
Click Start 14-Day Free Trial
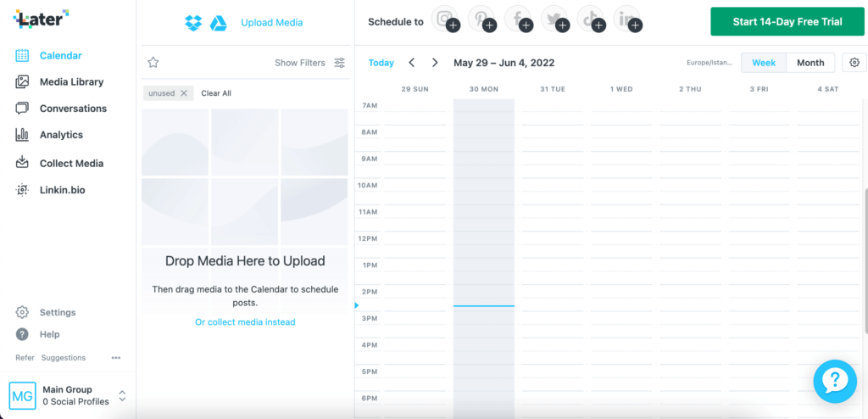tap(787, 21)
